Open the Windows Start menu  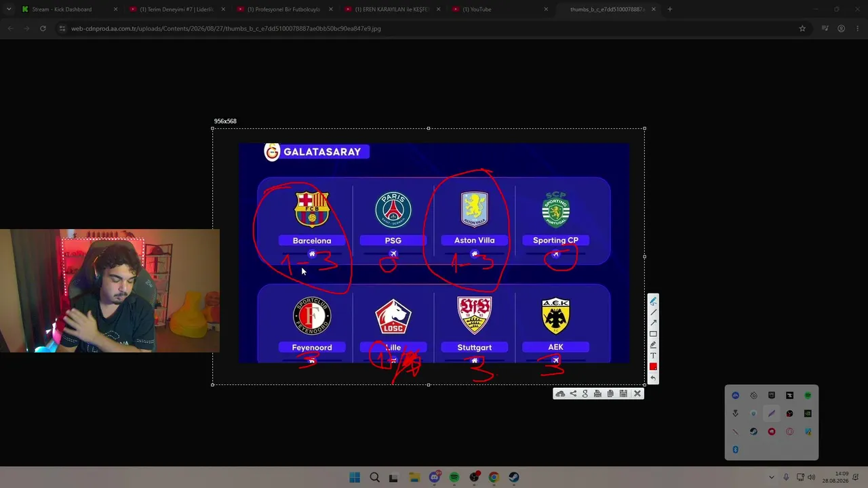[355, 477]
